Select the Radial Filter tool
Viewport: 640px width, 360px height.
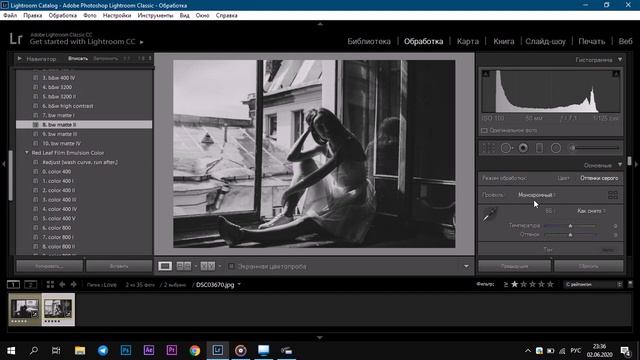[x=556, y=148]
